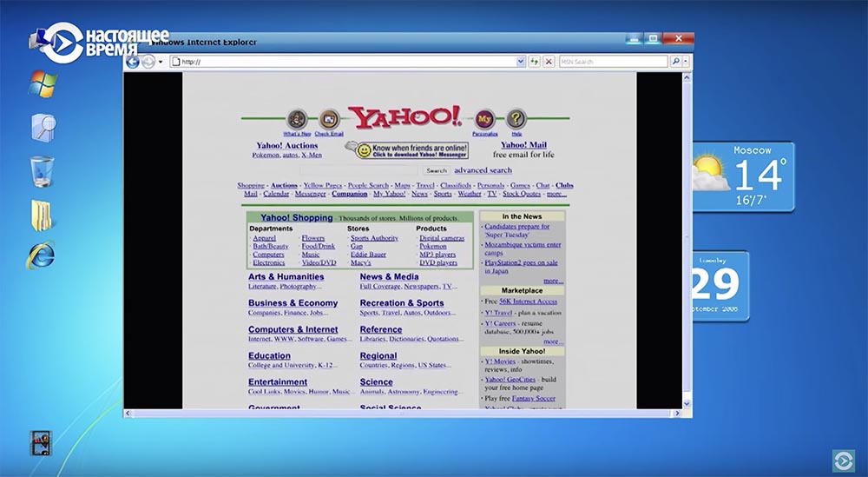Click the Back arrow in Internet Explorer

(132, 62)
